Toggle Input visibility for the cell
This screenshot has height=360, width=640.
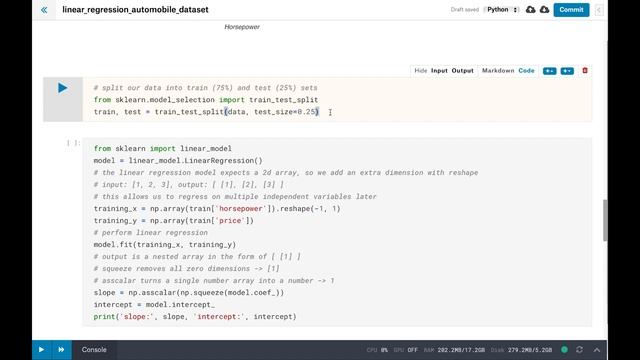[x=439, y=71]
